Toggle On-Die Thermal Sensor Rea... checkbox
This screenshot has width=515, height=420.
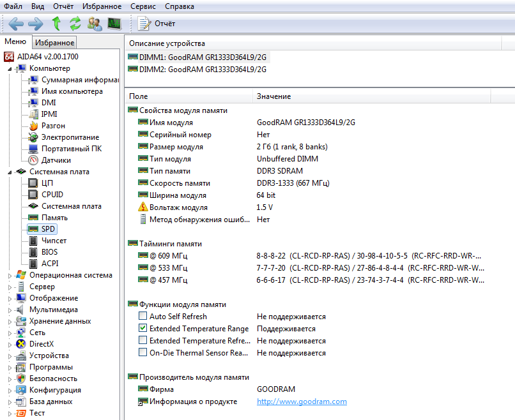tap(143, 352)
